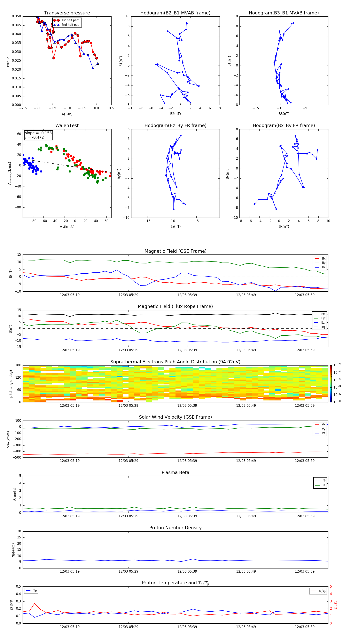This screenshot has width=351, height=644.
Task: Click the Suprathermal Electrons Pitch Angle Distribution title
Action: 175,362
